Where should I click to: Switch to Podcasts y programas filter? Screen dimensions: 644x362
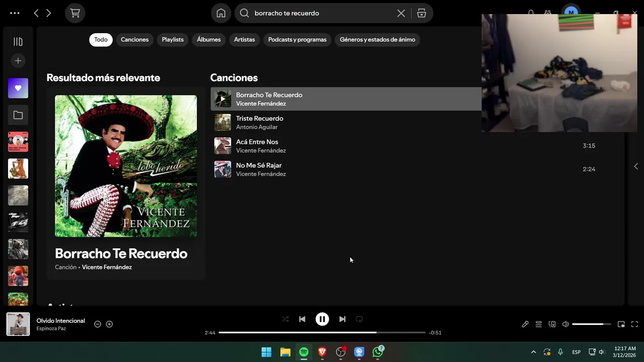pos(297,39)
